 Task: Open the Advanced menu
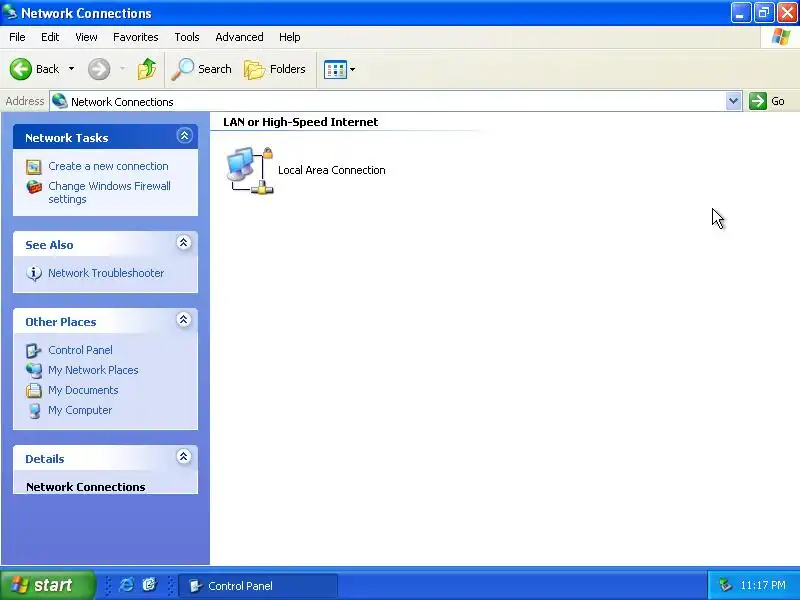239,37
